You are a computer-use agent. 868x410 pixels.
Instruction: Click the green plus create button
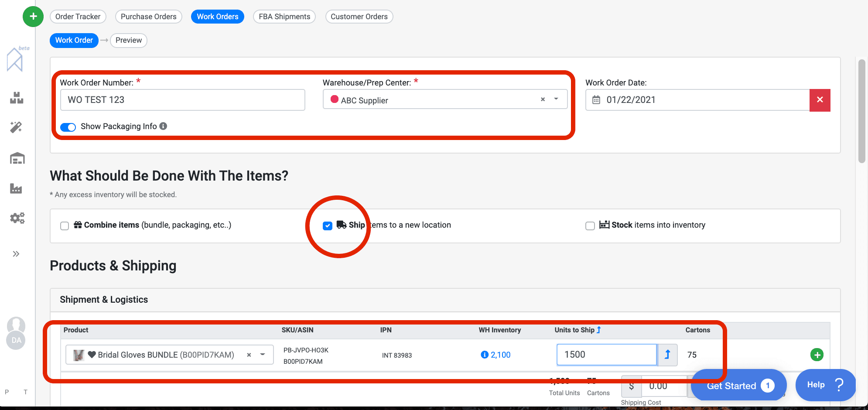click(33, 17)
